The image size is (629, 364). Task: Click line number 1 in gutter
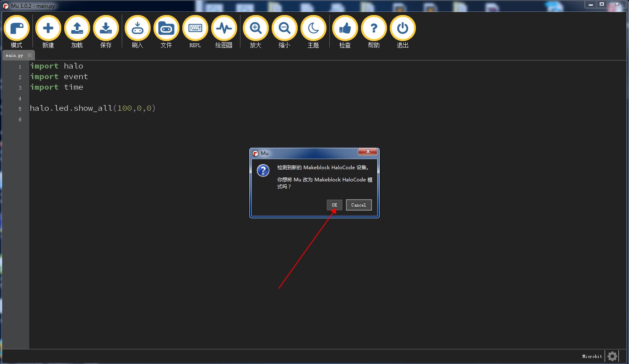(20, 67)
